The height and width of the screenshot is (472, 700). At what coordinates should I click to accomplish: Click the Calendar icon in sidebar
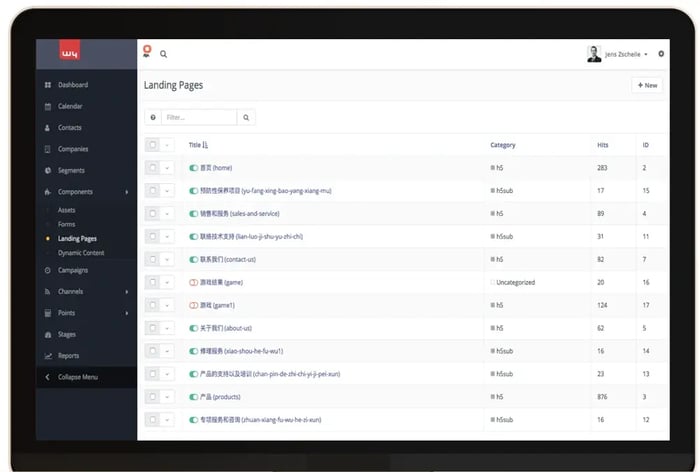pos(48,106)
